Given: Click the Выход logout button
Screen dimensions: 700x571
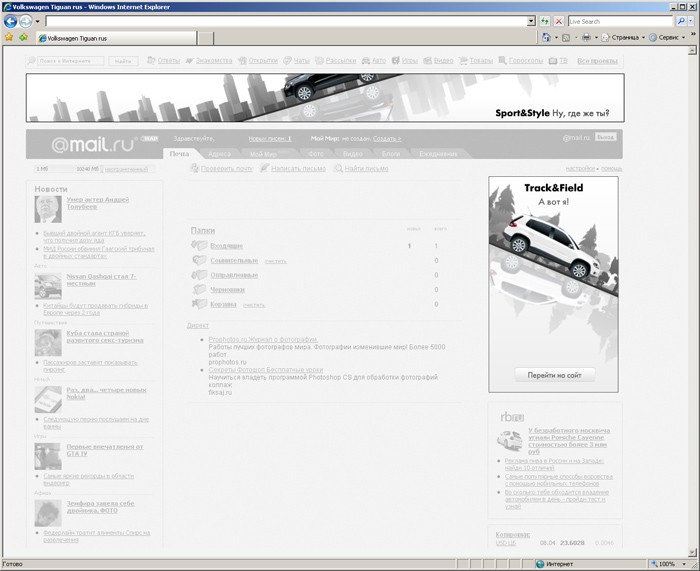Looking at the screenshot, I should (x=605, y=137).
